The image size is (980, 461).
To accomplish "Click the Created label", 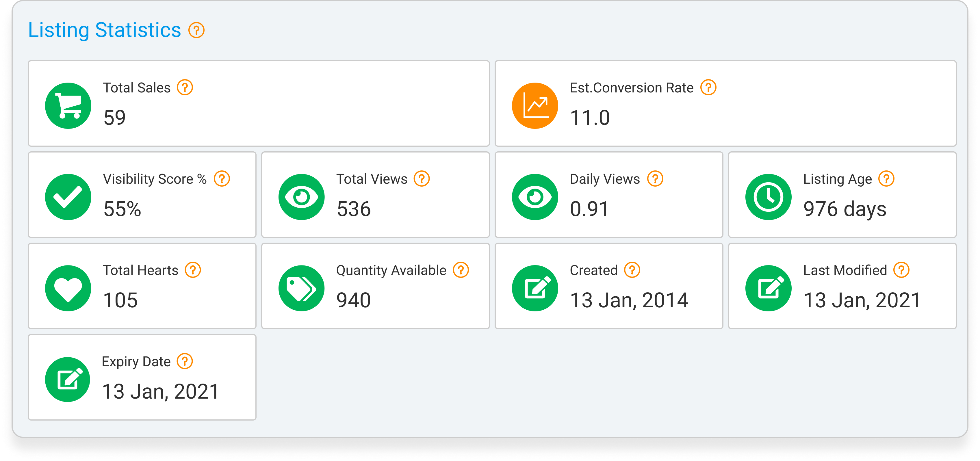I will [x=593, y=270].
